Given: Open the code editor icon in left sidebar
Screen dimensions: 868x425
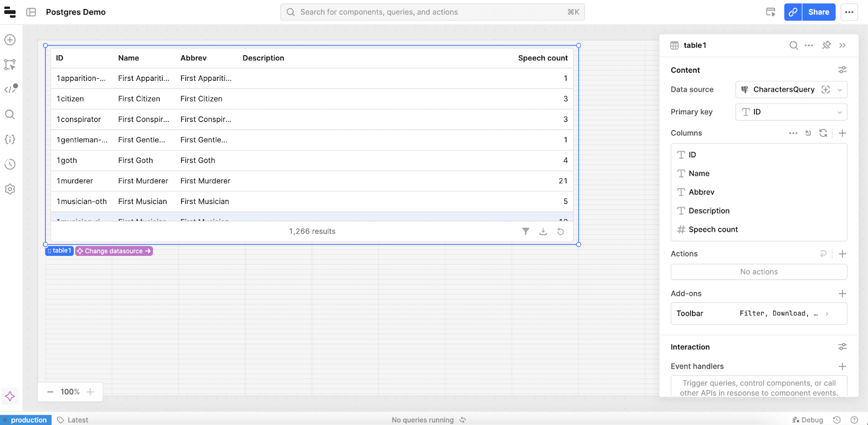Looking at the screenshot, I should coord(10,89).
